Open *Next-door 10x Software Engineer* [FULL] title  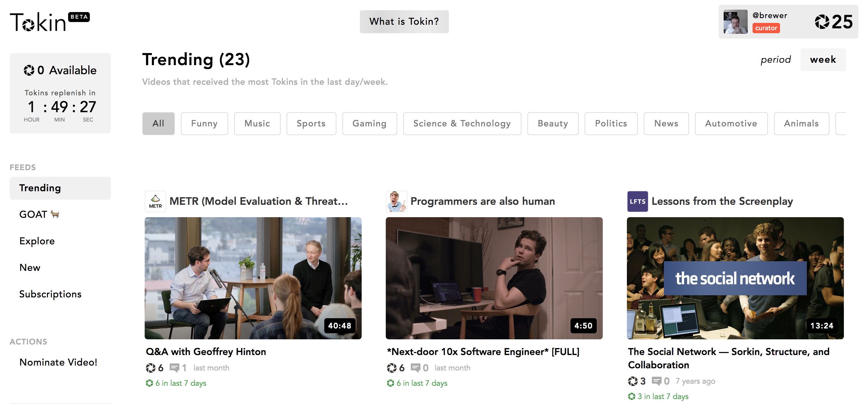pyautogui.click(x=483, y=352)
